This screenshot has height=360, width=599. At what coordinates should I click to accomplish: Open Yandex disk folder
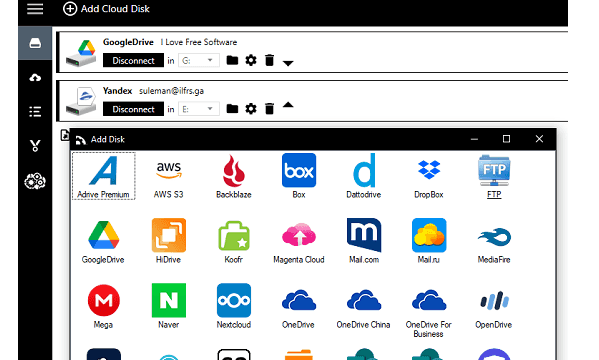tap(232, 109)
